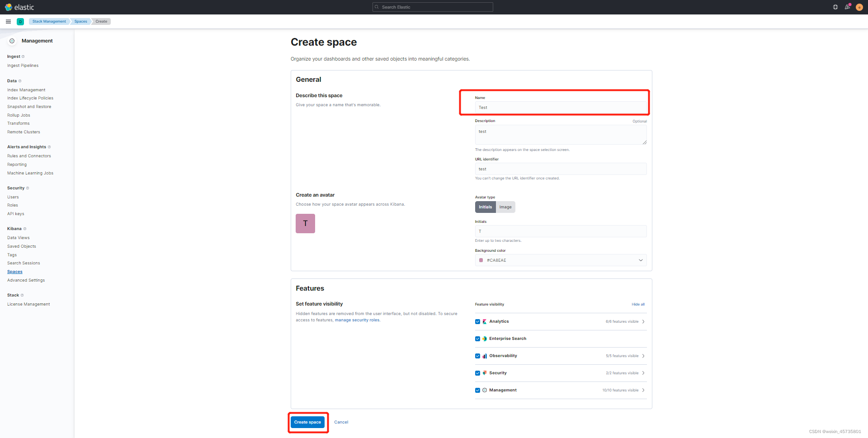The height and width of the screenshot is (438, 868).
Task: Click the Stack Management breadcrumb
Action: [x=49, y=21]
